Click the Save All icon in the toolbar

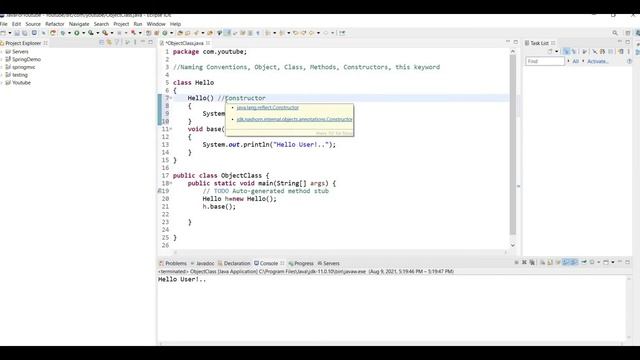[24, 33]
